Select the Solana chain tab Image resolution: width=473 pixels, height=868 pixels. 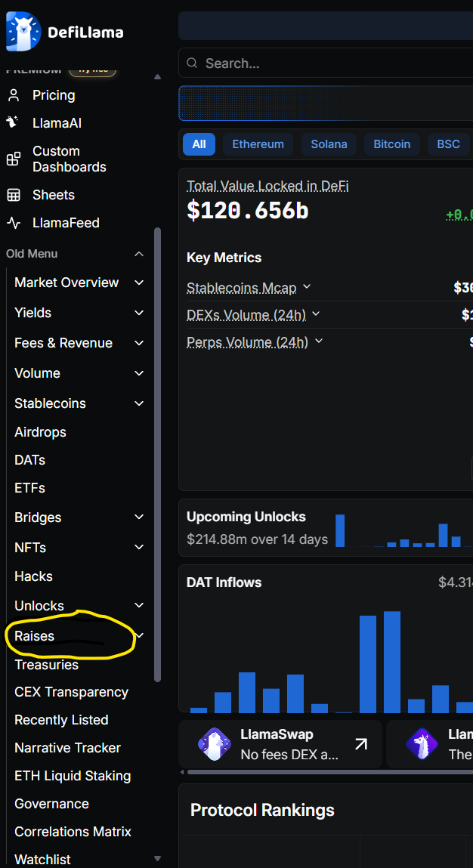click(x=329, y=144)
